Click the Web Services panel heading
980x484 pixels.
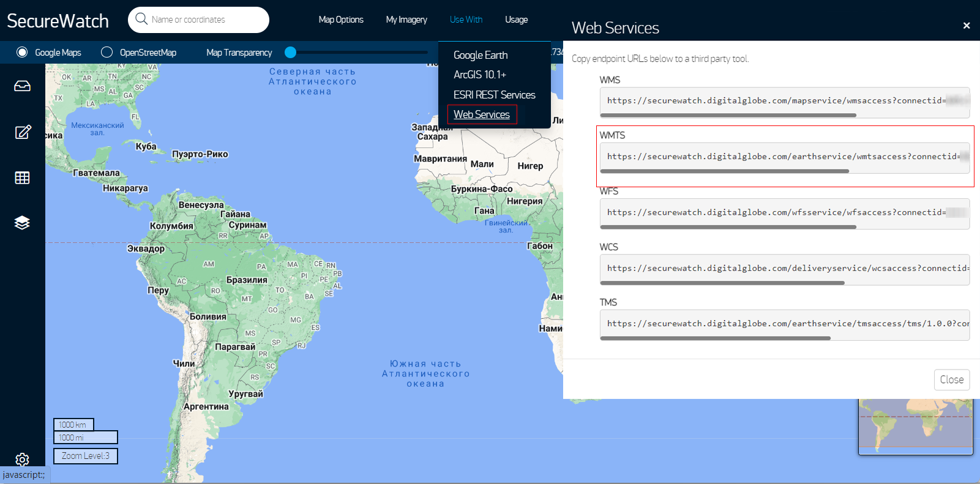click(615, 28)
